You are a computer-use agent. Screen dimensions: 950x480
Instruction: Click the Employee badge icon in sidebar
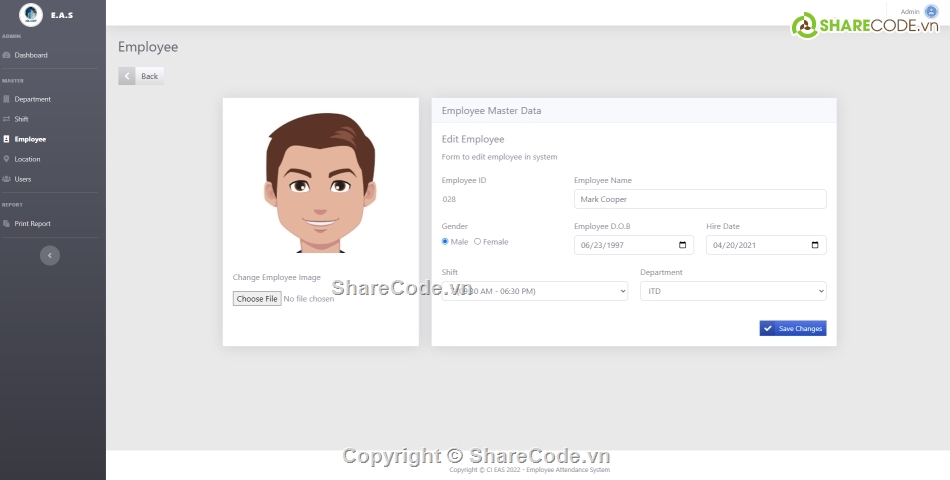(x=7, y=139)
